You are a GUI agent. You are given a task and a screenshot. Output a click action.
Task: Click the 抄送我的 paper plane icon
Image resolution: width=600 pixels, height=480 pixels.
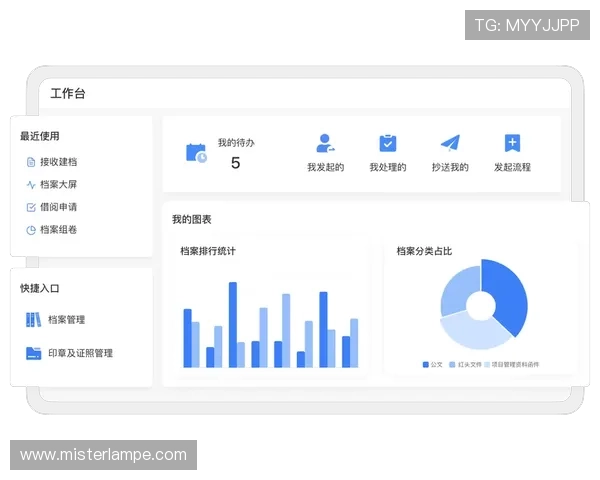tap(450, 143)
